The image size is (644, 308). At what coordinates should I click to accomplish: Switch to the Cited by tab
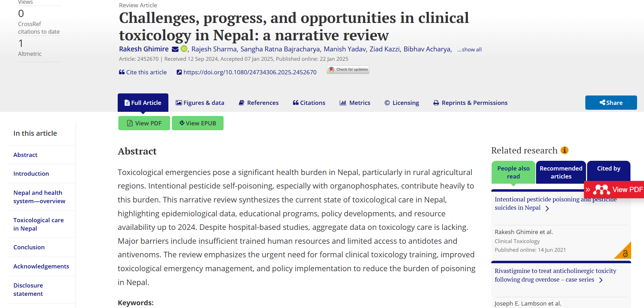point(608,169)
